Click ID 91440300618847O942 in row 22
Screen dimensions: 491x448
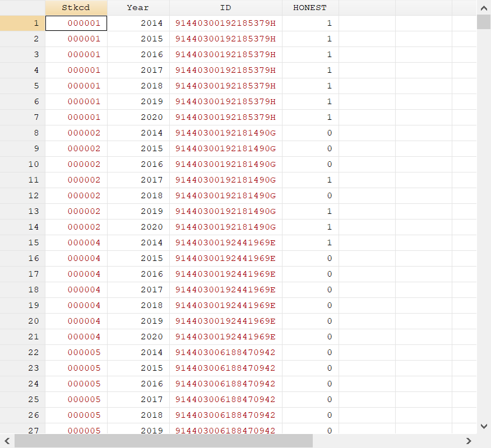[x=226, y=353]
